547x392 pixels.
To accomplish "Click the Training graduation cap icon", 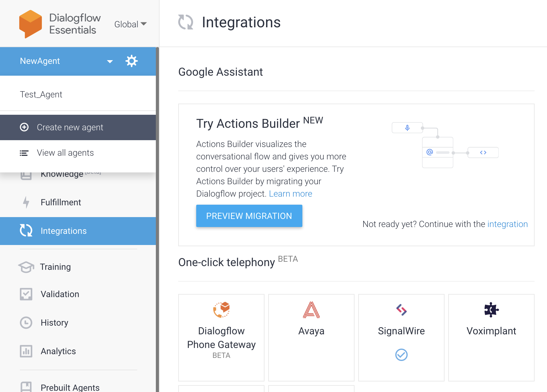I will [26, 267].
